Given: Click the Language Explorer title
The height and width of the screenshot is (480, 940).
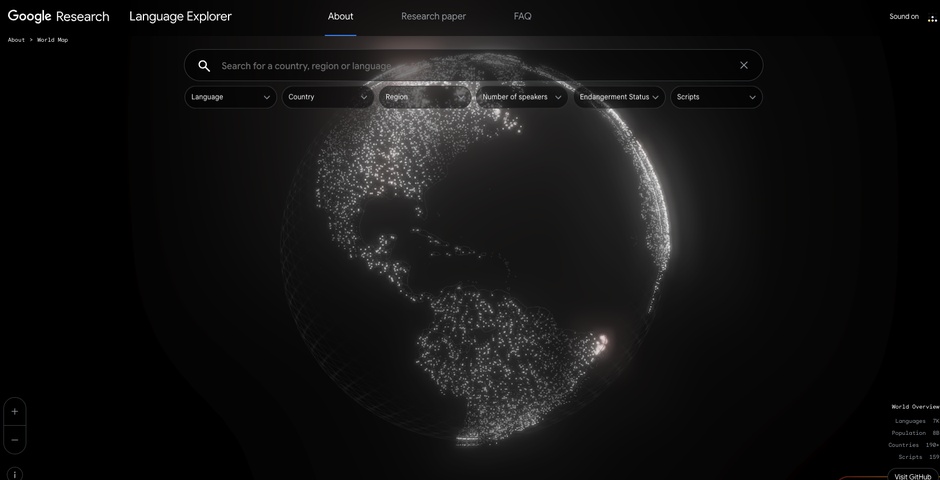Looking at the screenshot, I should click(x=180, y=17).
